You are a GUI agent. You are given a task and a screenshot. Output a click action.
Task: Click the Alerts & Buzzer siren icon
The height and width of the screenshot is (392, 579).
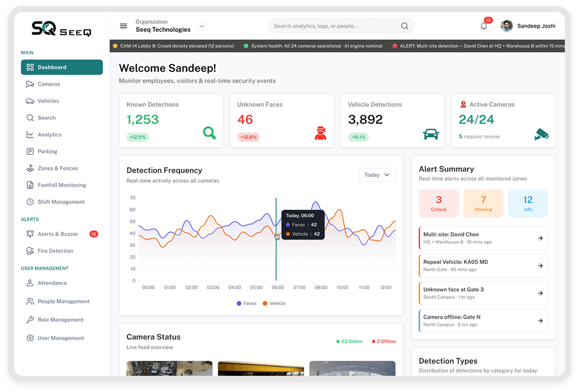click(30, 234)
